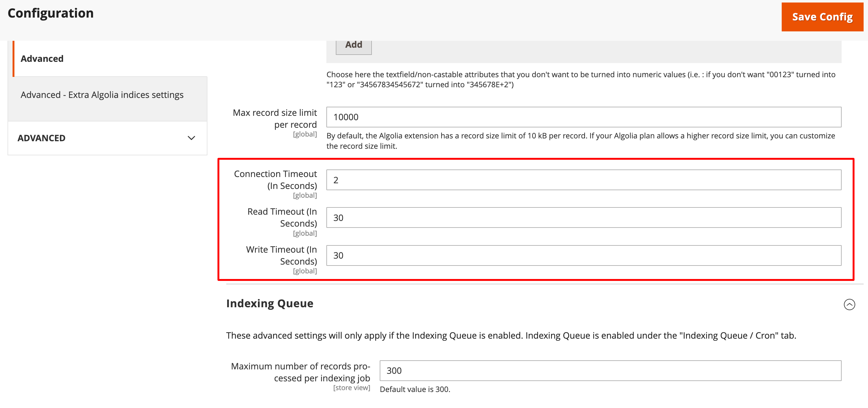868x408 pixels.
Task: Collapse the Indexing Queue section icon
Action: tap(849, 304)
